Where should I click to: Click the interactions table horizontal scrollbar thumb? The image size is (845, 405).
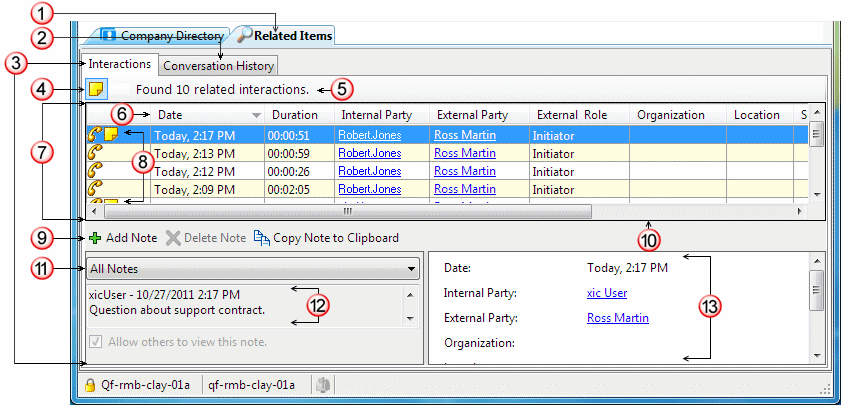click(346, 212)
